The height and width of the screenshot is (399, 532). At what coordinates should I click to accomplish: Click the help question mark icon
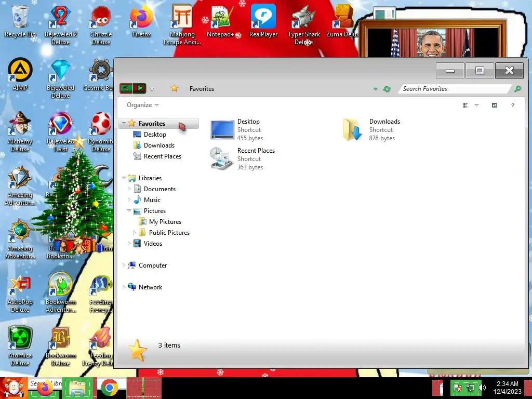pos(513,105)
